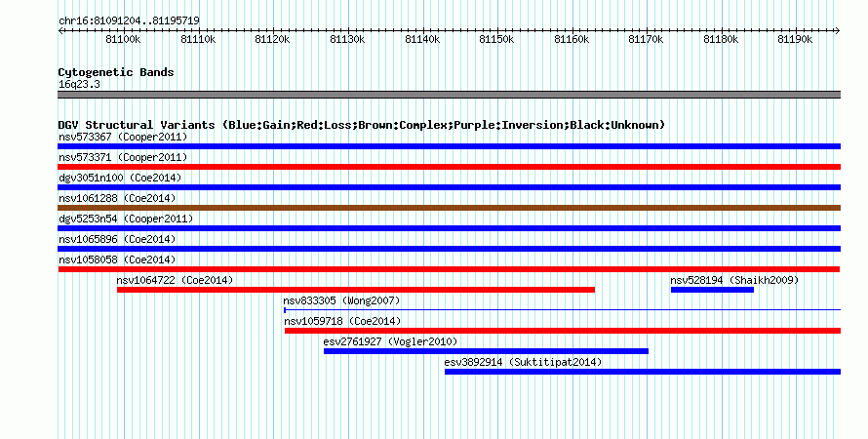Click the dgv3051n100 (Coe2014) variant bar
Image resolution: width=868 pixels, height=439 pixels.
[x=449, y=187]
